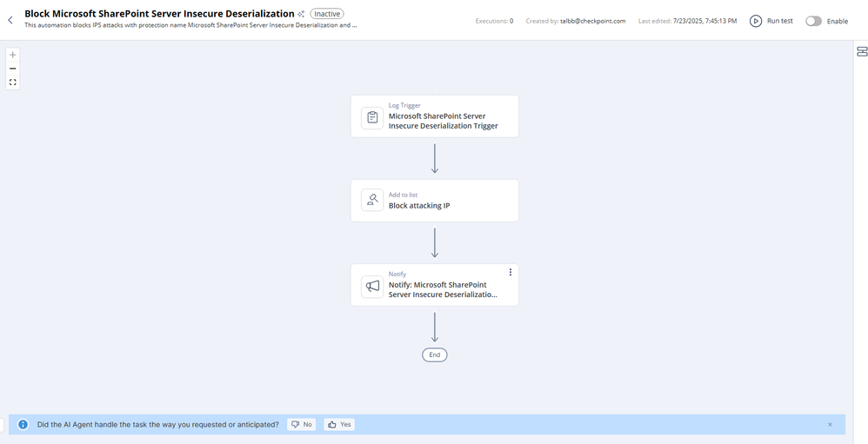The height and width of the screenshot is (444, 868).
Task: Answer No to the AI Agent feedback
Action: click(302, 425)
